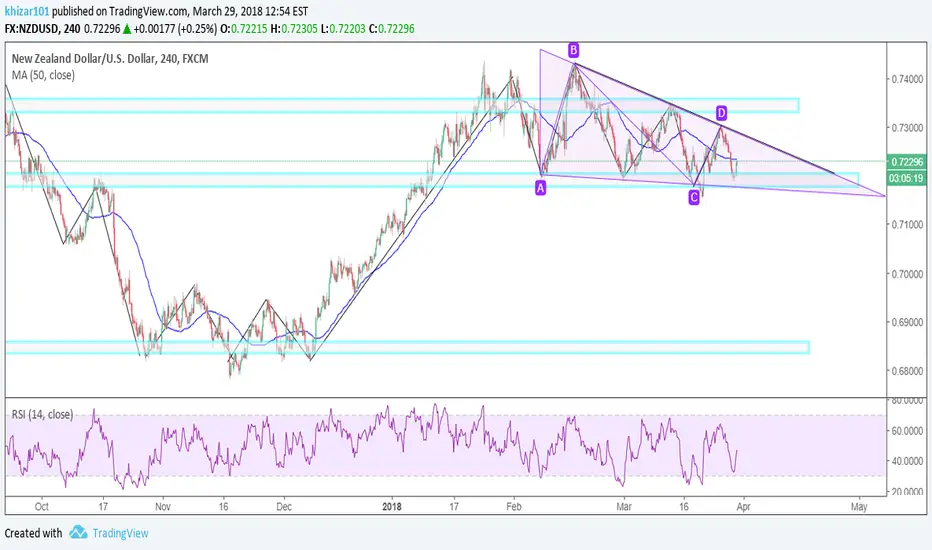Click the high value H:0.72305

(294, 29)
